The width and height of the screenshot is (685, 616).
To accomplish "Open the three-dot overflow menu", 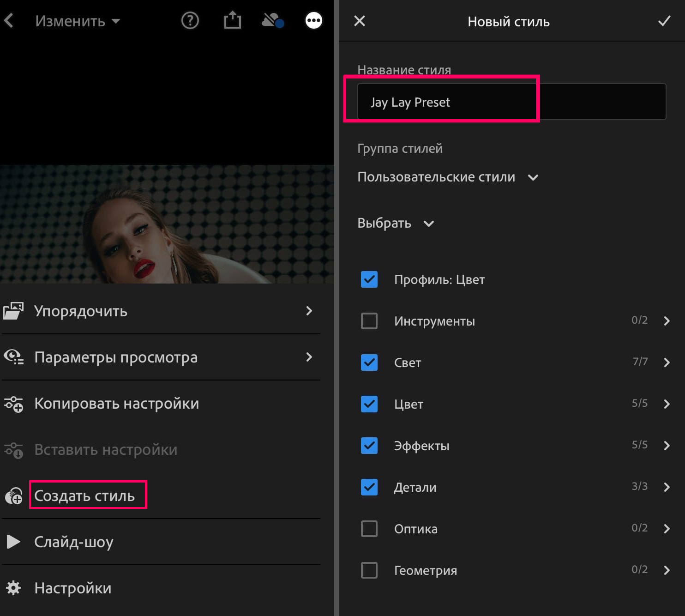I will pyautogui.click(x=314, y=20).
